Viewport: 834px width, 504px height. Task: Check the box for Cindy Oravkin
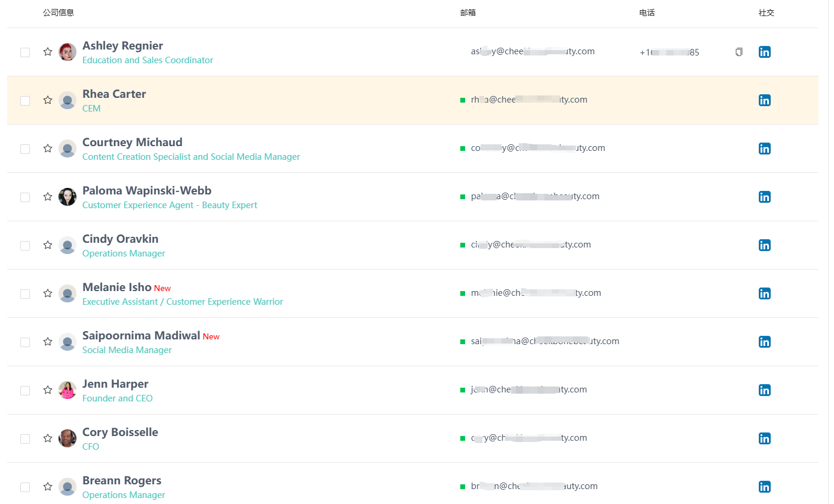(x=25, y=246)
